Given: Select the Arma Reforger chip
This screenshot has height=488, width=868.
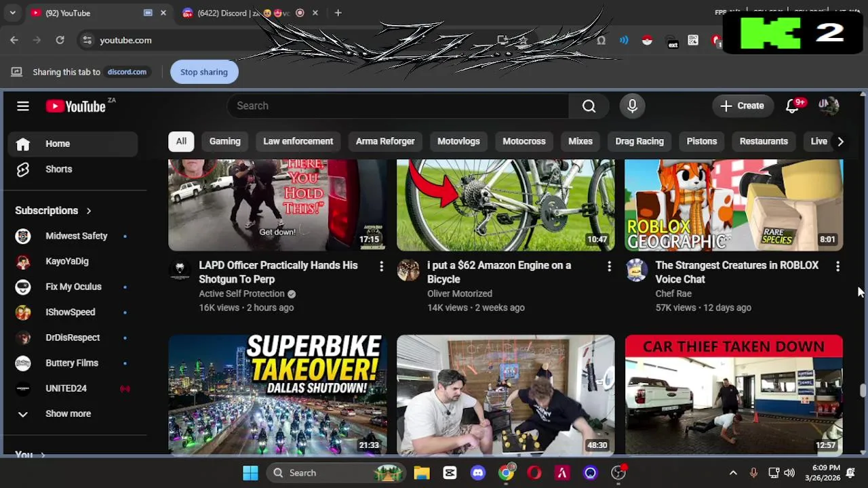Looking at the screenshot, I should click(x=385, y=141).
